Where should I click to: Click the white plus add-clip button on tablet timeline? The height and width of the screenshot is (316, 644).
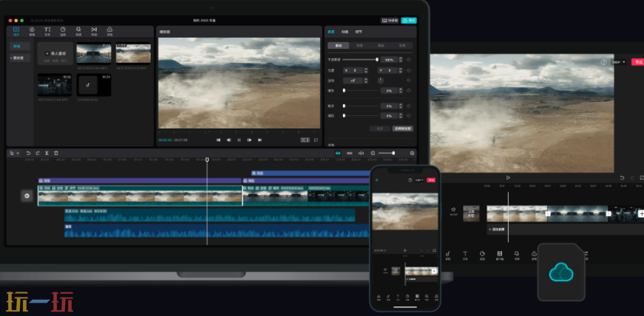tap(641, 213)
